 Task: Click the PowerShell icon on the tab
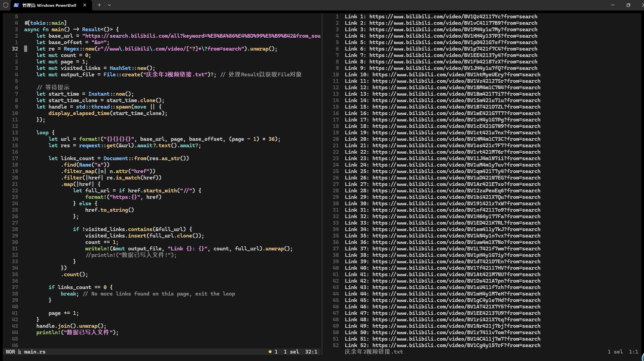(16, 5)
